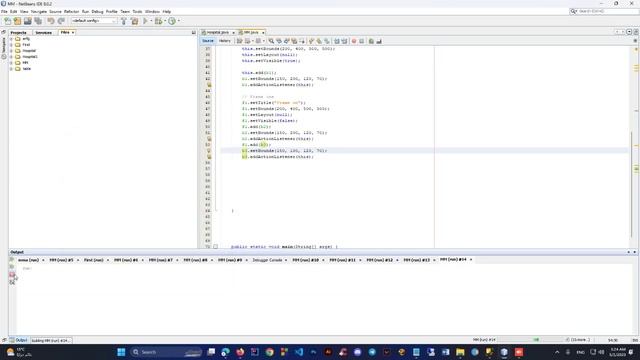The height and width of the screenshot is (360, 640).
Task: Open the Debug menu
Action: tap(97, 11)
